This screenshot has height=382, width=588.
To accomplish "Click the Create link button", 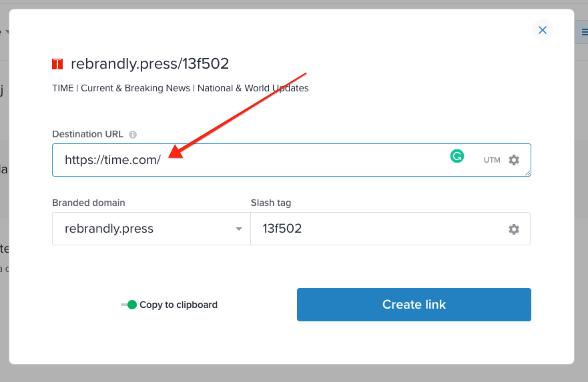I will [414, 305].
